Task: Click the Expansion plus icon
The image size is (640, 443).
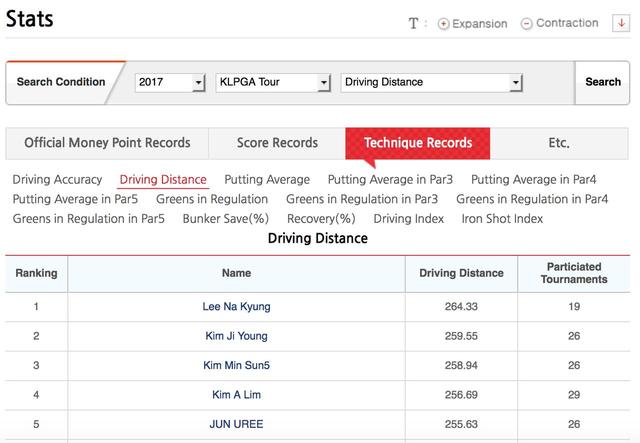Action: tap(443, 24)
